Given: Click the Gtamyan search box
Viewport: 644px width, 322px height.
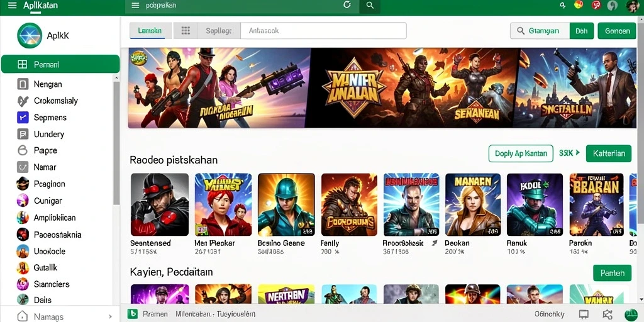Looking at the screenshot, I should (x=540, y=31).
